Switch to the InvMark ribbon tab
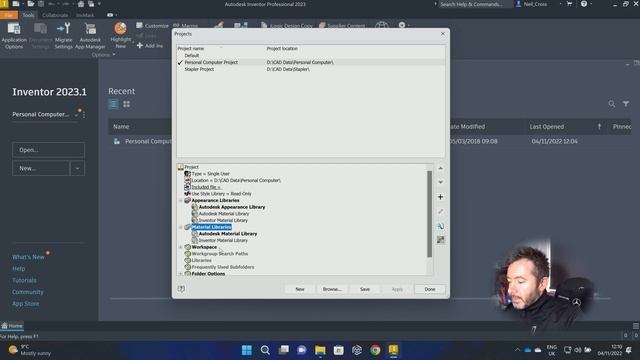 (x=85, y=15)
